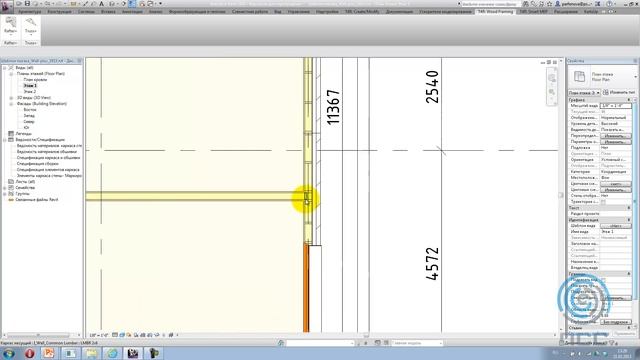
Task: Click the Temporary Hide/Isolate glasses icon
Action: coord(157,335)
